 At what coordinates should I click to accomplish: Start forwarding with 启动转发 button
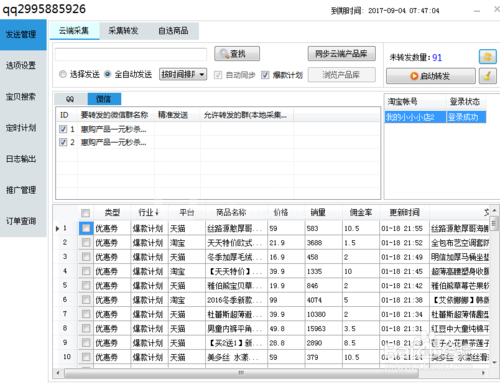click(431, 76)
